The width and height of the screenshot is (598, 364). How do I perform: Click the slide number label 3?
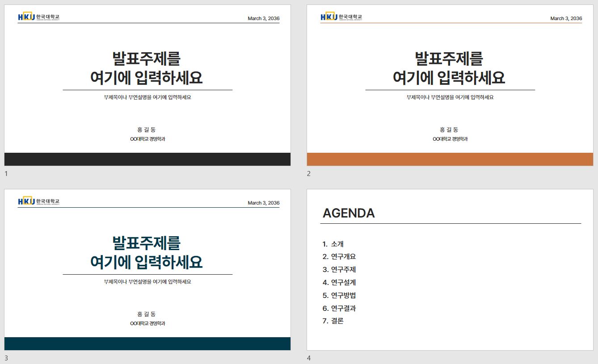tap(6, 358)
